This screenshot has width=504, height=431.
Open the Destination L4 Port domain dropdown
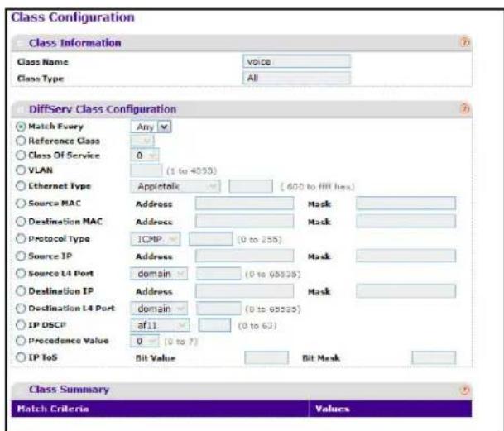click(x=159, y=309)
